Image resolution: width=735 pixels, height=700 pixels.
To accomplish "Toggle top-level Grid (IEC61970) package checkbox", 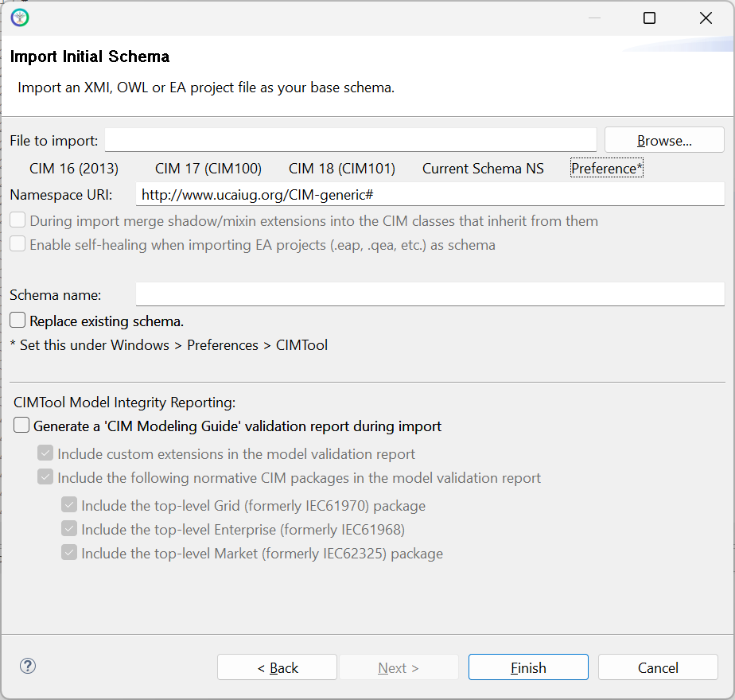I will pos(69,504).
